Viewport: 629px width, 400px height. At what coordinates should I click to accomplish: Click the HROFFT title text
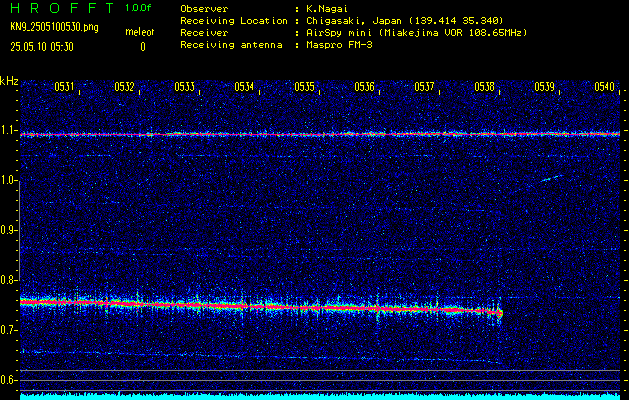(62, 8)
